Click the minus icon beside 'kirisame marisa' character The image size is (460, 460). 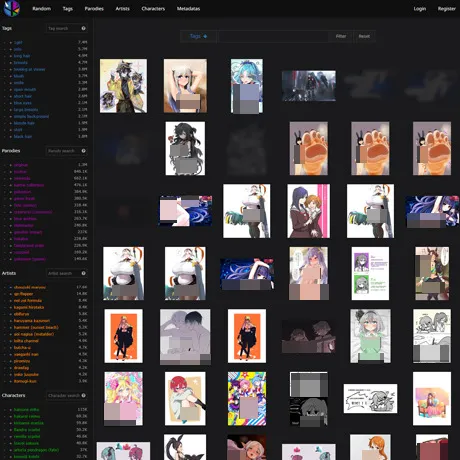5,423
